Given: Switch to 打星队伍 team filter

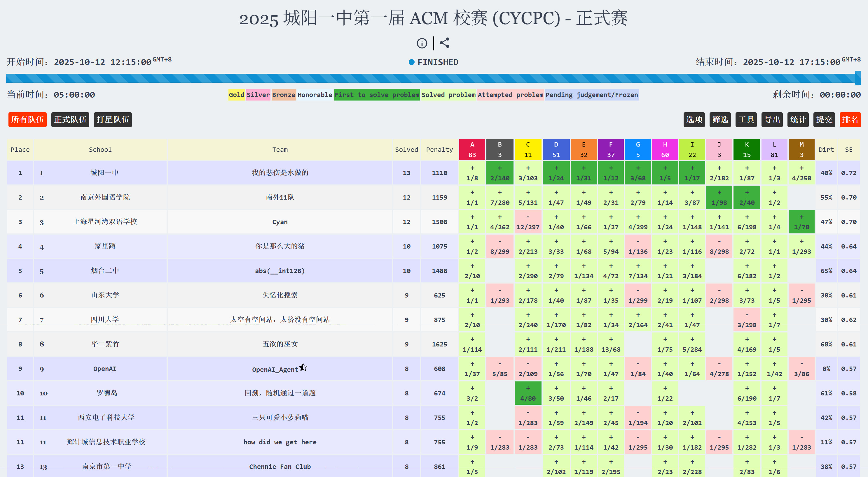Looking at the screenshot, I should (x=113, y=119).
